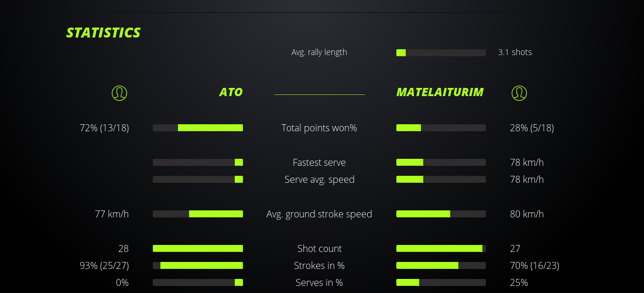Click MATELAITURIM's Fastest serve bar

[441, 162]
